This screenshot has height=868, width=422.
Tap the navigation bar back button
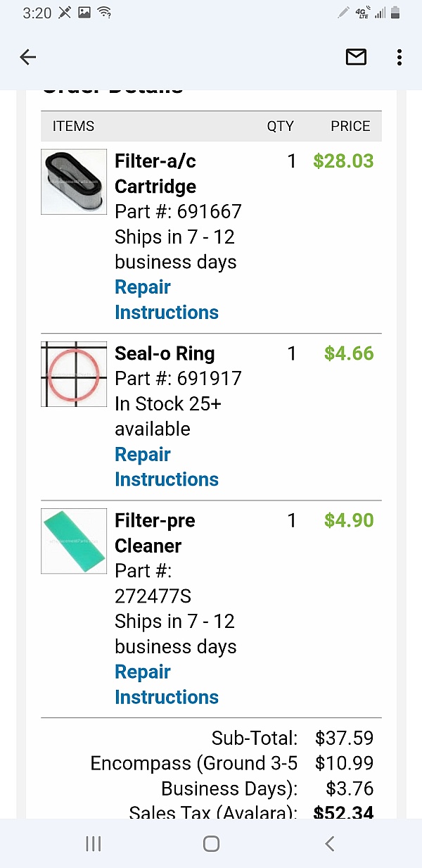[x=329, y=843]
